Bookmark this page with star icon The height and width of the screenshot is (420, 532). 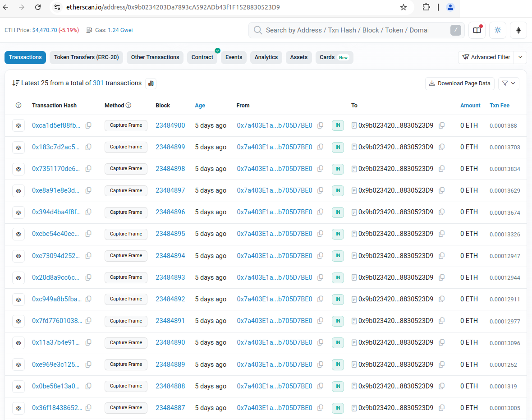point(404,7)
